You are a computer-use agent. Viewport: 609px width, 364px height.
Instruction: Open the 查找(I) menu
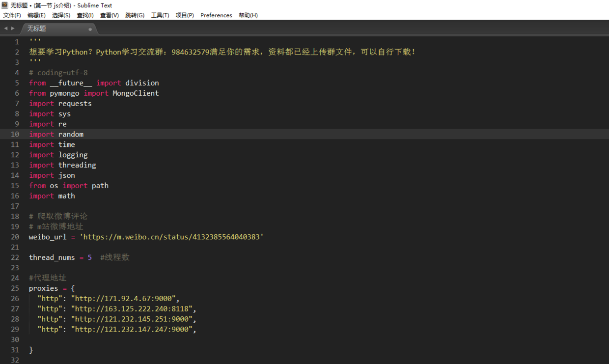point(85,15)
